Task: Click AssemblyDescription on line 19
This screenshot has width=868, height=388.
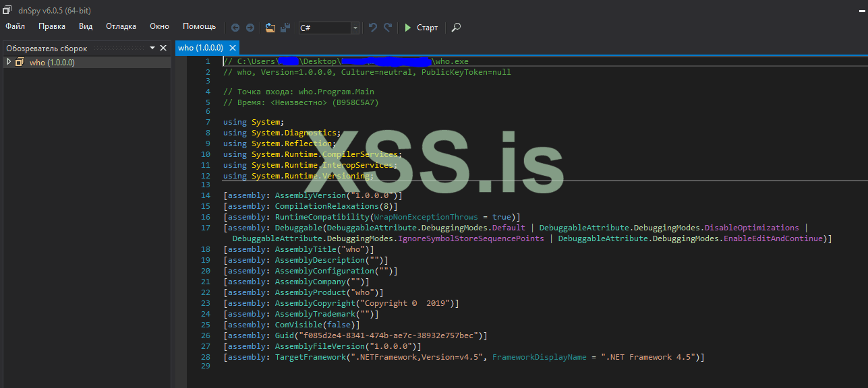Action: tap(320, 260)
